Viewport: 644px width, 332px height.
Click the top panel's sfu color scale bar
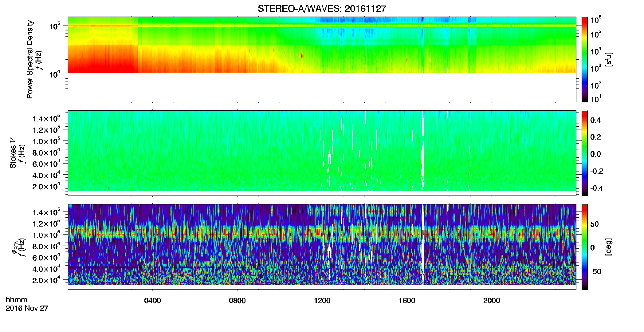click(585, 59)
